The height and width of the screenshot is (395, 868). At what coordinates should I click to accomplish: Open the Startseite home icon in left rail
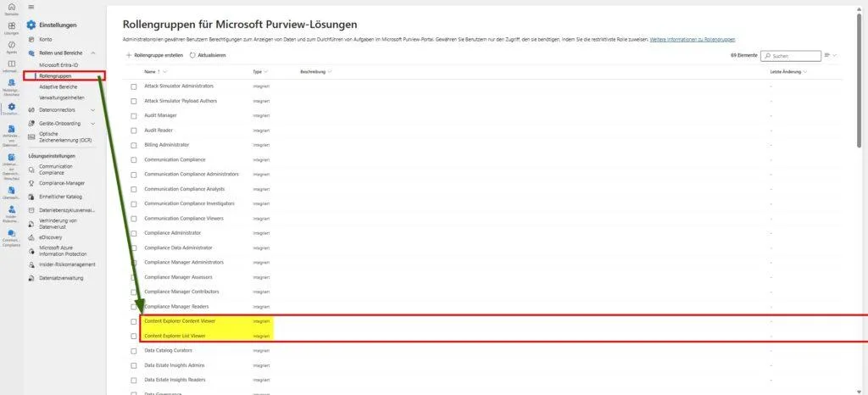[11, 8]
